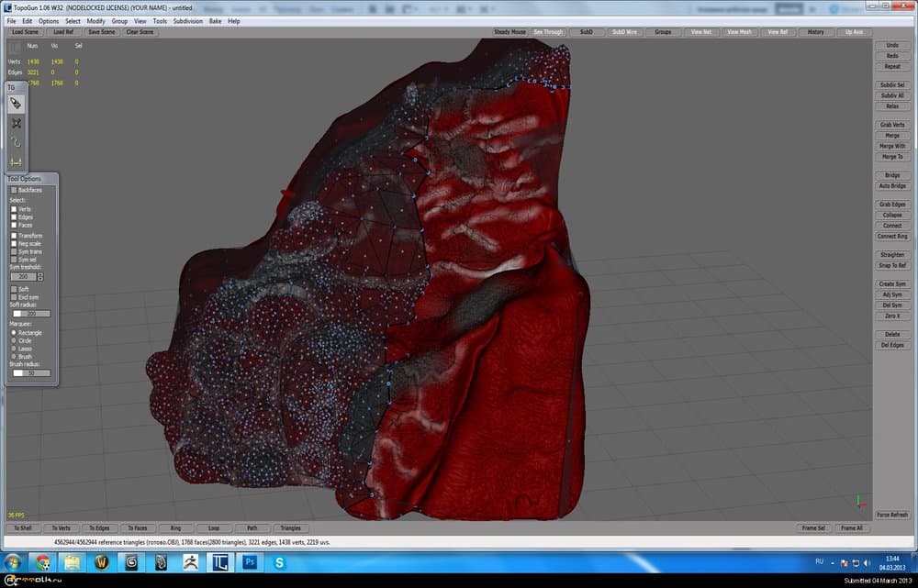Image resolution: width=918 pixels, height=588 pixels.
Task: Open Skype from the taskbar
Action: click(x=282, y=561)
